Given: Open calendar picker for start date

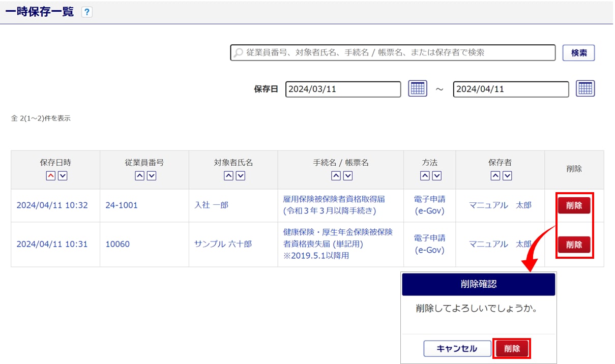Looking at the screenshot, I should click(418, 88).
